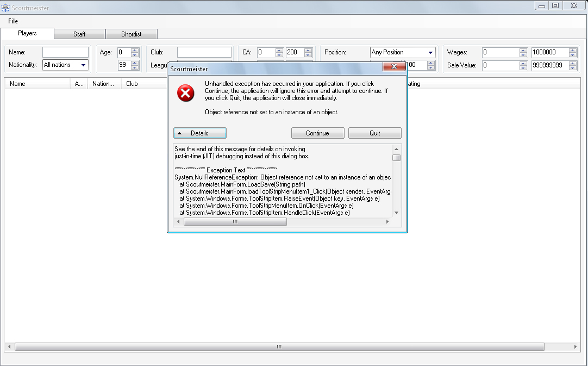This screenshot has height=366, width=588.
Task: Click the red error icon in dialog
Action: point(186,94)
